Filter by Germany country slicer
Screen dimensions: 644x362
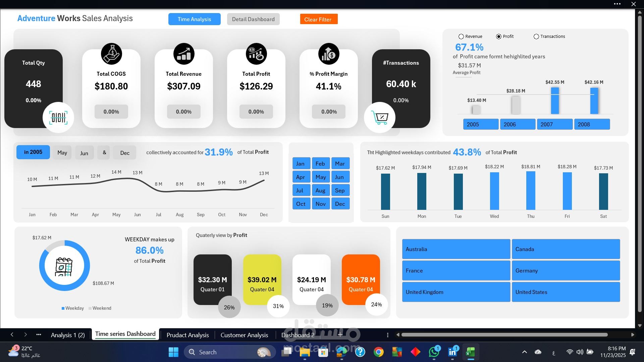(x=566, y=270)
